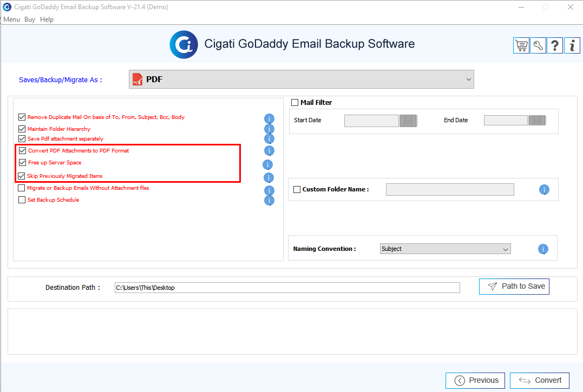Open the Menu menu
The height and width of the screenshot is (392, 583).
click(11, 19)
